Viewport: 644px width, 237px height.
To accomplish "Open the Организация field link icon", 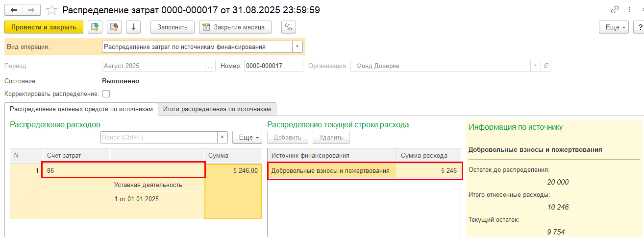I will [546, 66].
